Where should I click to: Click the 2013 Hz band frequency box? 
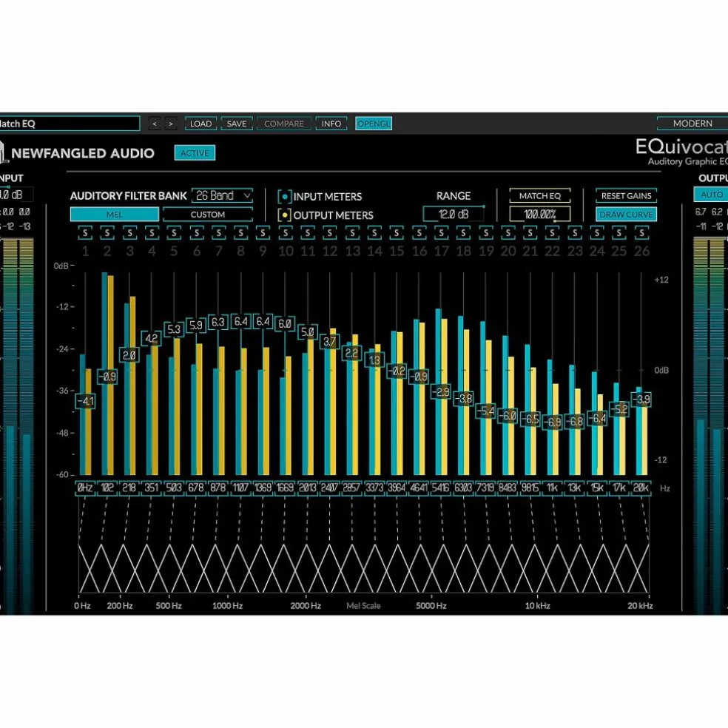pos(307,488)
